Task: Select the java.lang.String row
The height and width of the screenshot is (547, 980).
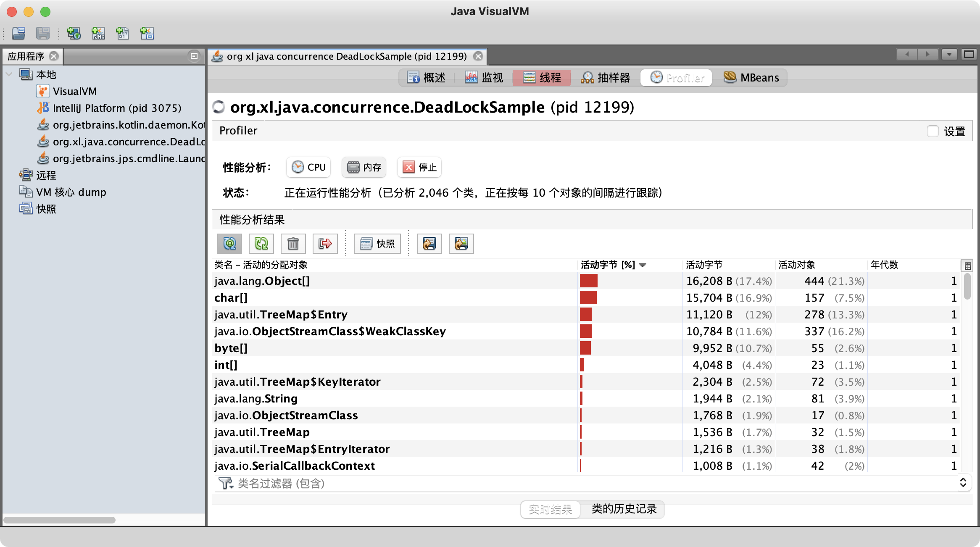Action: (586, 398)
